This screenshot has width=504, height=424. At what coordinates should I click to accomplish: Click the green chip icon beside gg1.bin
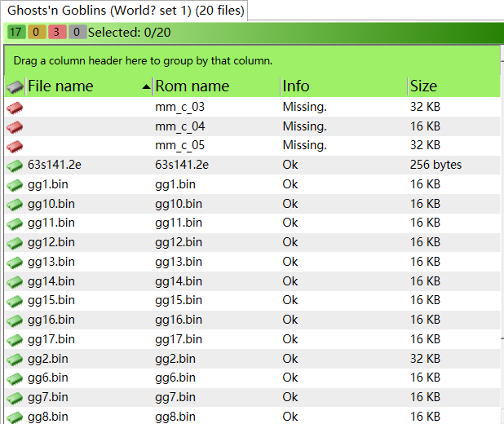[x=15, y=185]
